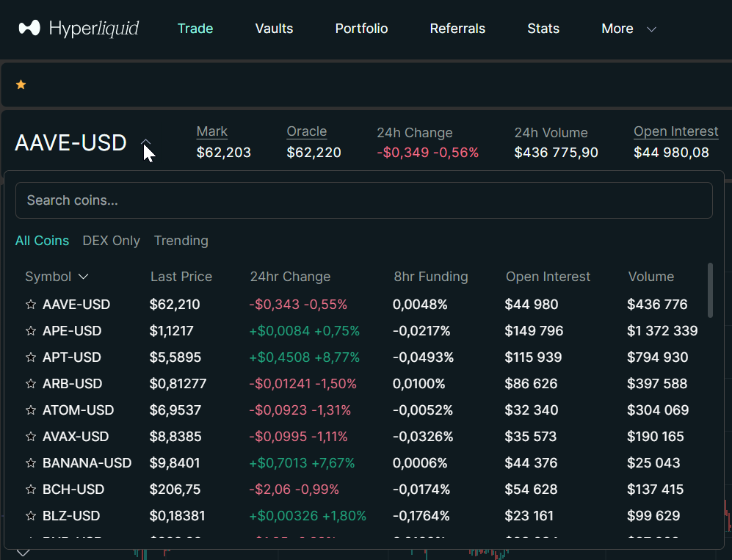Viewport: 732px width, 560px height.
Task: Select the Trending tab
Action: [x=181, y=241]
